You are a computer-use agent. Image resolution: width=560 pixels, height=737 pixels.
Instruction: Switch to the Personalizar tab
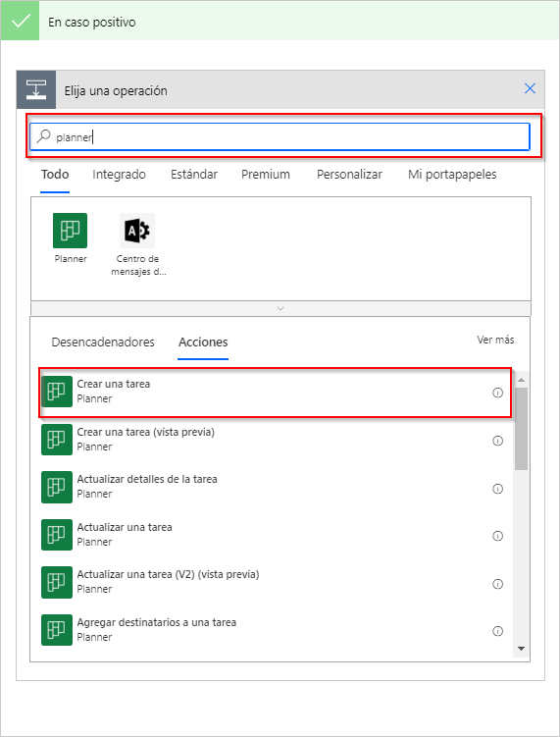click(x=349, y=175)
